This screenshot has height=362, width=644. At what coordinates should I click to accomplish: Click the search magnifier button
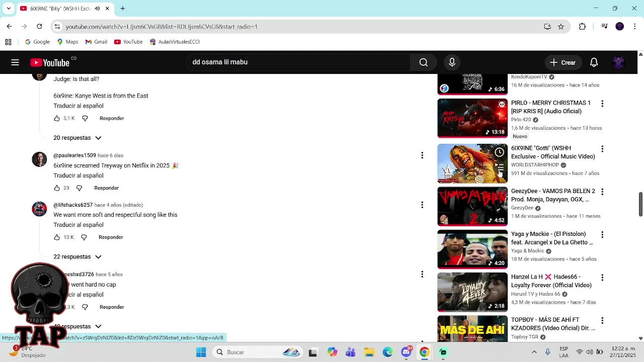coord(424,62)
